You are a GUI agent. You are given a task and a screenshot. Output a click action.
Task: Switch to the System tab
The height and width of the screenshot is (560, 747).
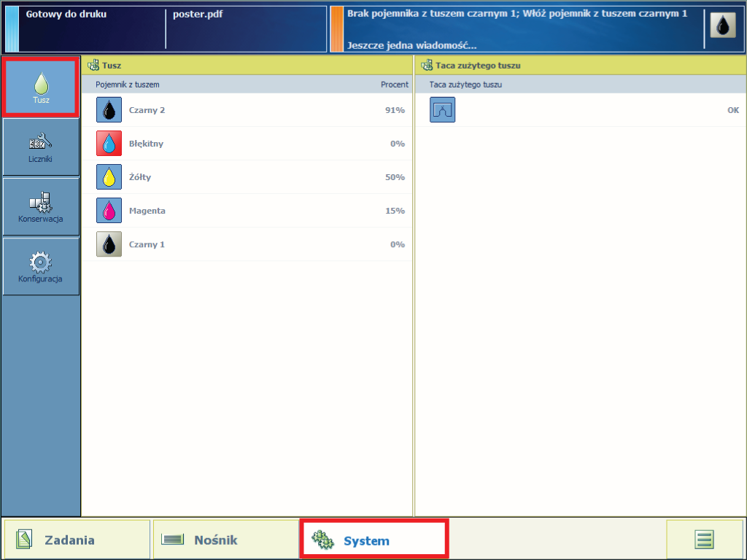374,540
